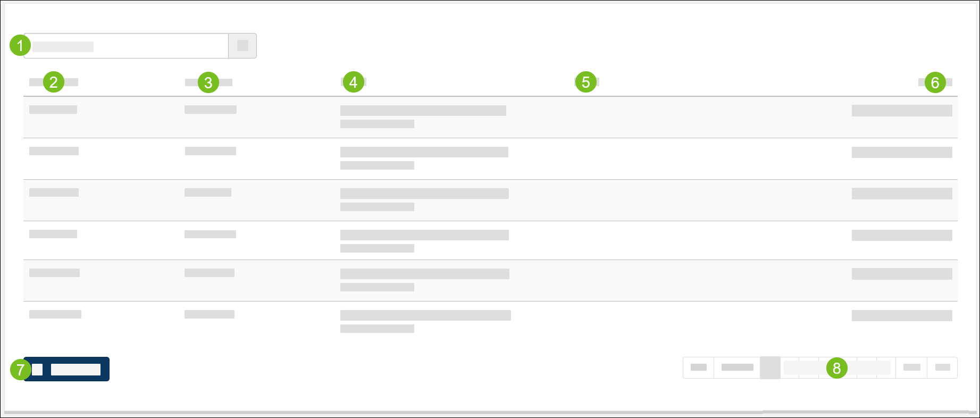980x418 pixels.
Task: Click the column header marked callout 5
Action: click(586, 82)
